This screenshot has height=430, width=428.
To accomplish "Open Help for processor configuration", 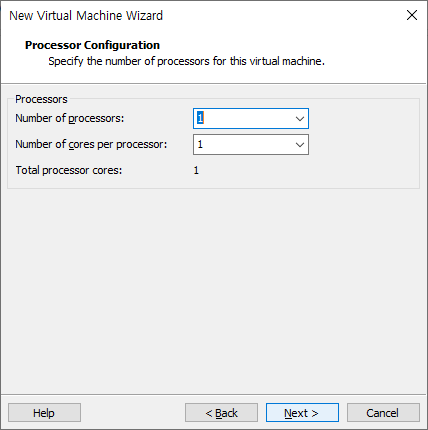I will click(44, 413).
